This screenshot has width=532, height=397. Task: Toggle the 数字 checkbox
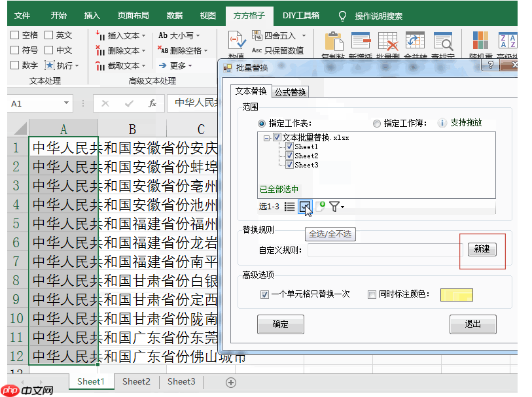(14, 65)
